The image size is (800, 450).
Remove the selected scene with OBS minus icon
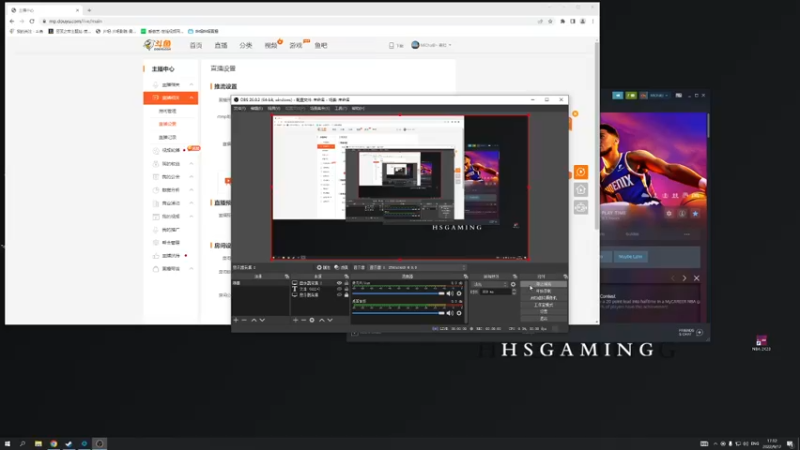pyautogui.click(x=244, y=320)
